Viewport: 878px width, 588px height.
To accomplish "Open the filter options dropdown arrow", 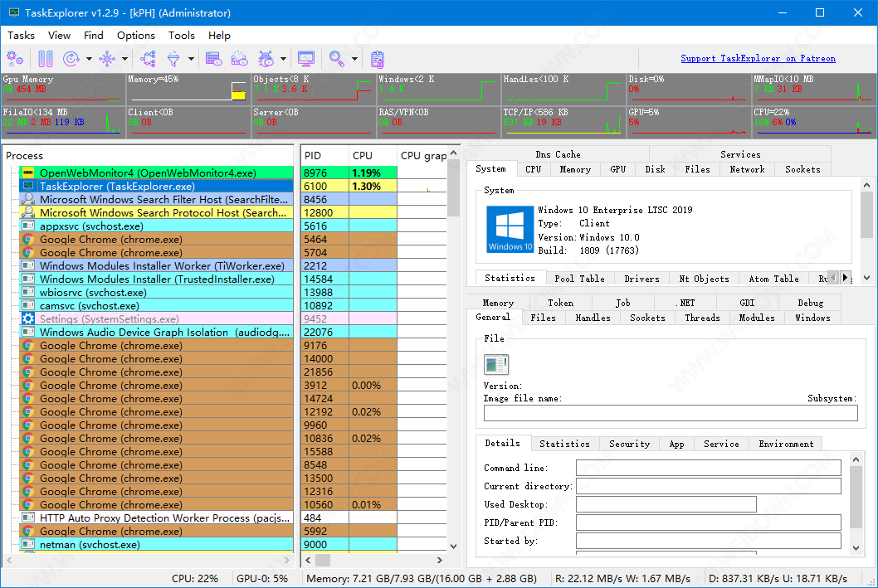I will pos(191,58).
